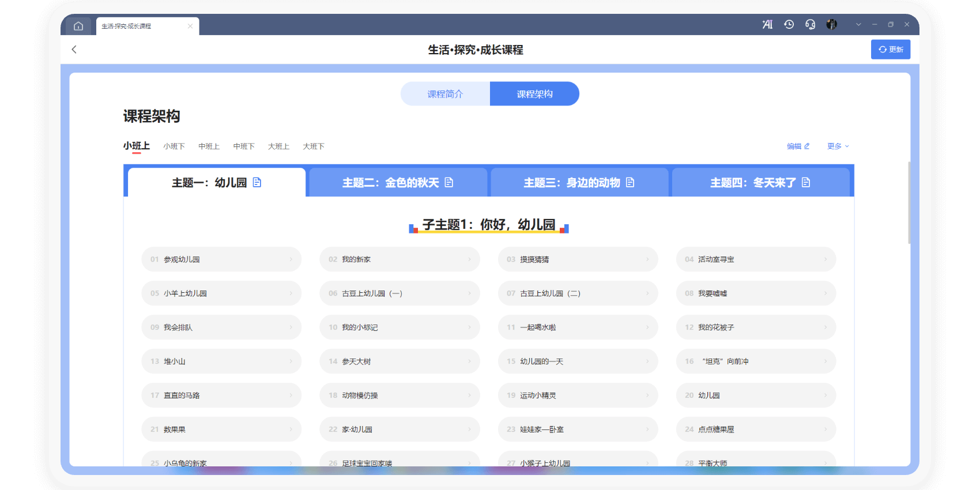Open lesson 12 我的花被子

tap(756, 327)
